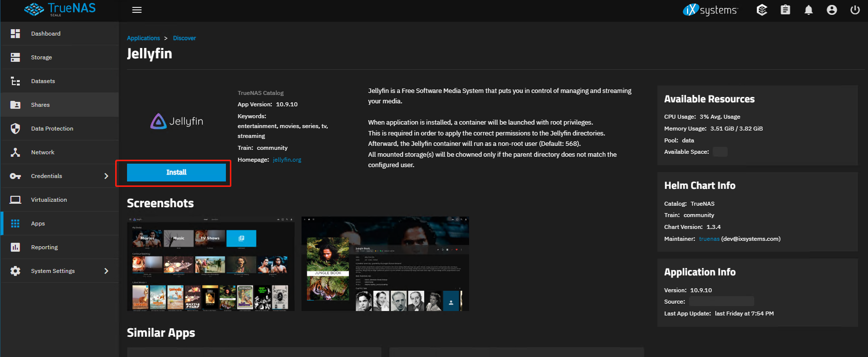Open the iXsystems logo link
Image resolution: width=868 pixels, height=357 pixels.
point(710,10)
